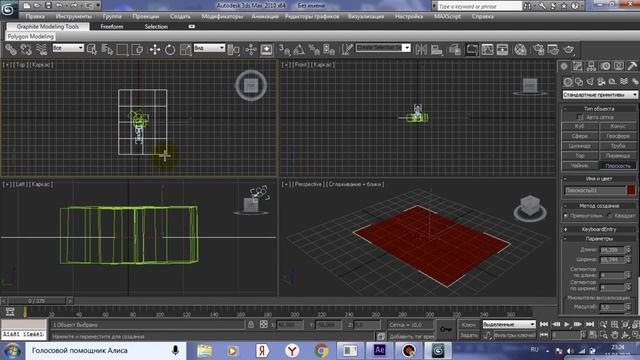Expand the KeyboardEntry rollout
Image resolution: width=640 pixels, height=360 pixels.
pos(599,229)
